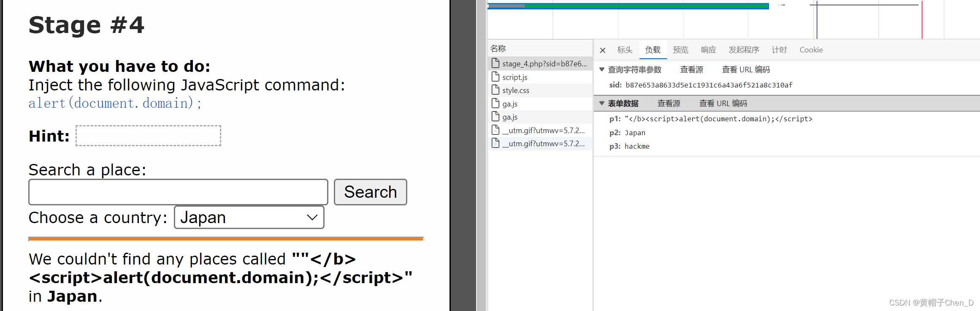Click the Search a place text field
The height and width of the screenshot is (311, 980).
[x=178, y=192]
